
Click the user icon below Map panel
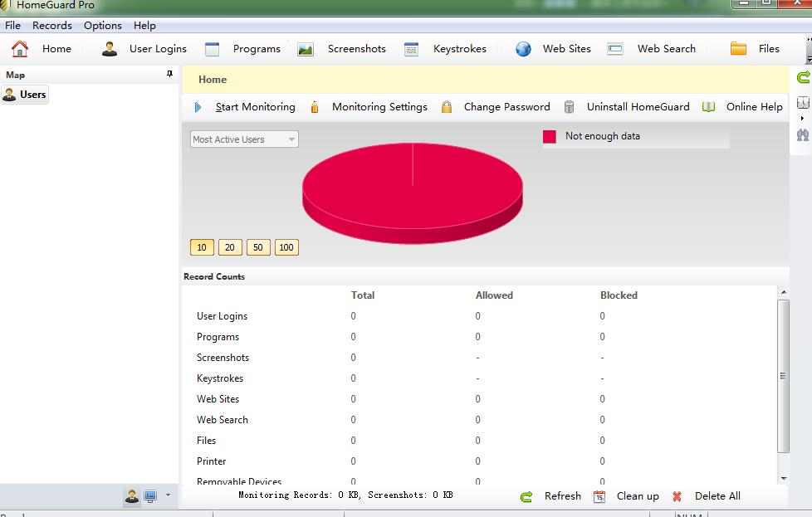[x=132, y=495]
